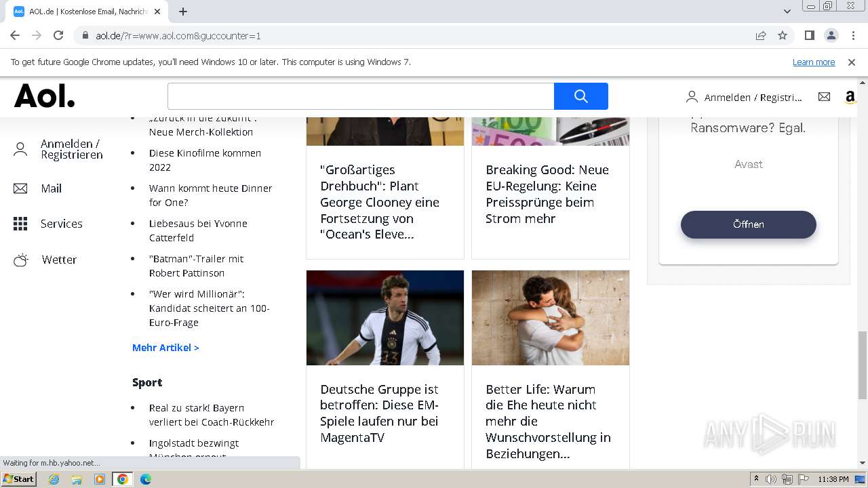Click the site lock icon in address bar
Image resolution: width=868 pixels, height=488 pixels.
coord(85,35)
